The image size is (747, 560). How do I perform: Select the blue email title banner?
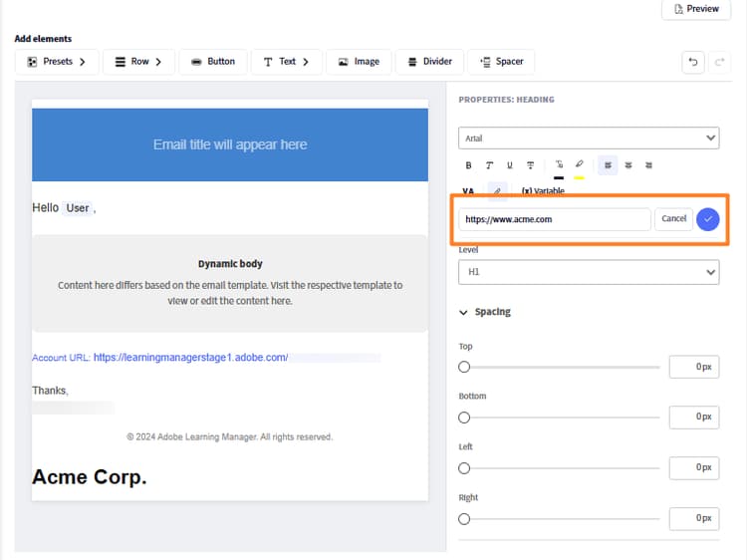230,144
